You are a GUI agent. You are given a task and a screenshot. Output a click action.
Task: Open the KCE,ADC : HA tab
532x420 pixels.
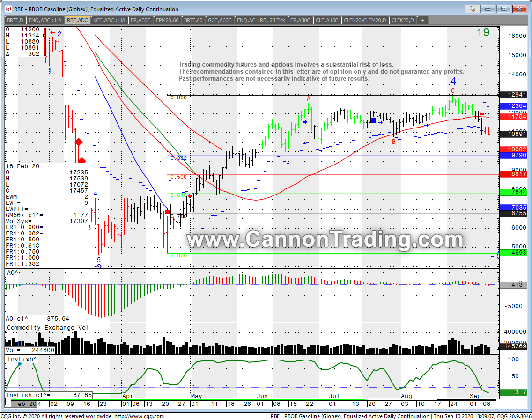point(109,20)
